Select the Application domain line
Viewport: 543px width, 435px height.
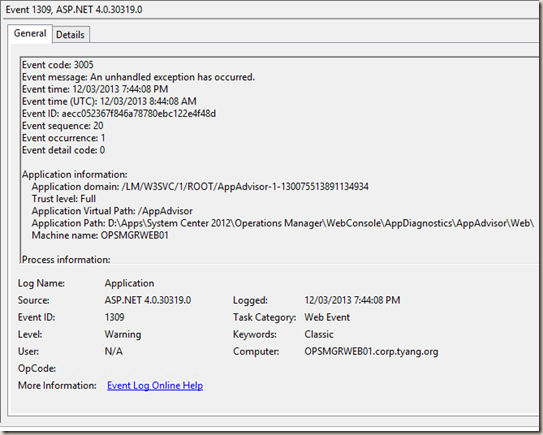(200, 187)
